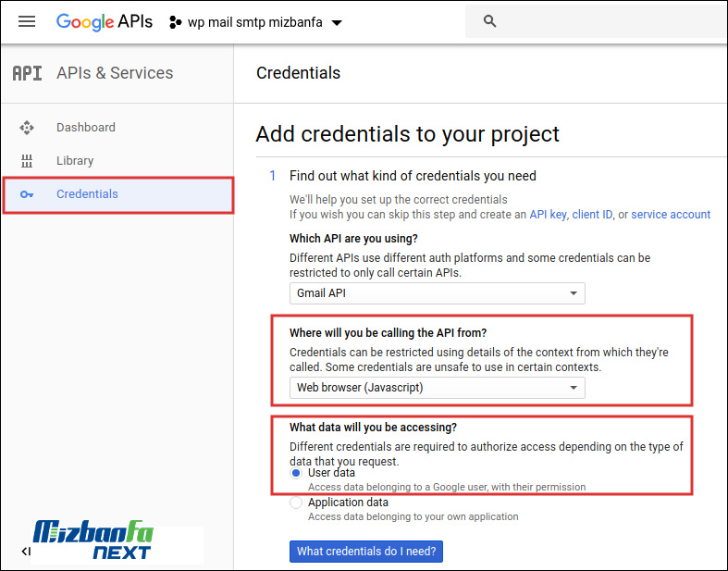Click the Dashboard icon in sidebar
728x571 pixels.
[27, 128]
